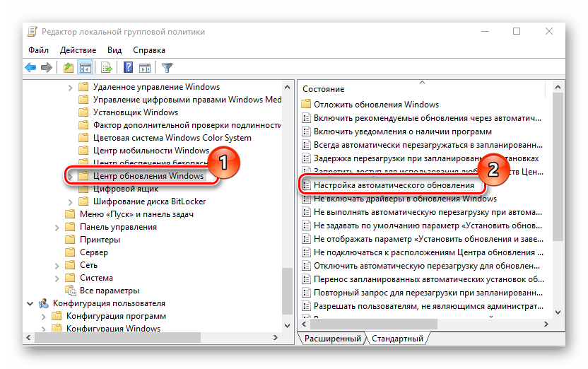Click the Filter funnel icon

coord(167,68)
